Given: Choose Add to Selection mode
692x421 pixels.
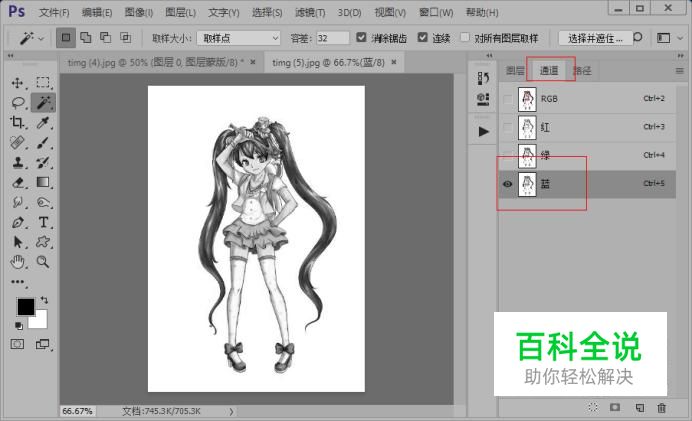Looking at the screenshot, I should pyautogui.click(x=86, y=38).
